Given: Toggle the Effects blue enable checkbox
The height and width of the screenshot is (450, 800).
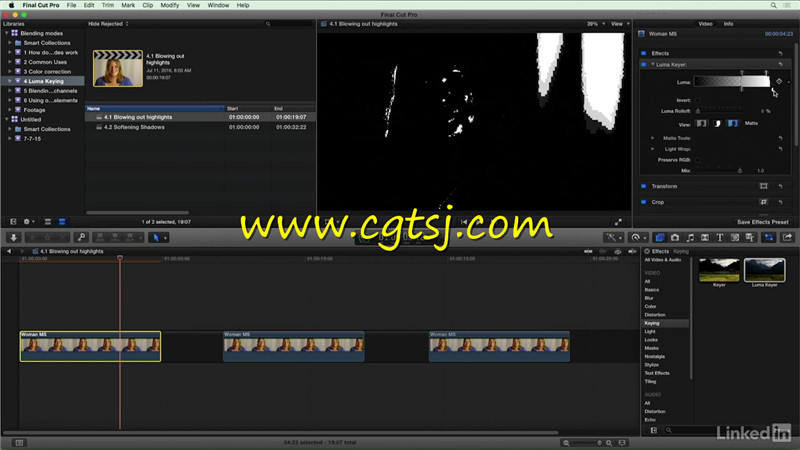Looking at the screenshot, I should pos(643,53).
